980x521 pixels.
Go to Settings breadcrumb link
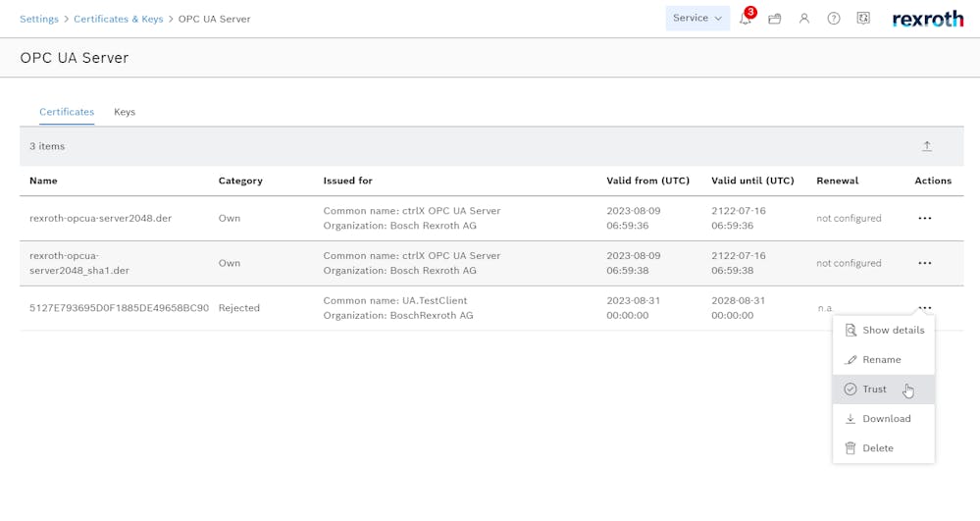coord(39,19)
